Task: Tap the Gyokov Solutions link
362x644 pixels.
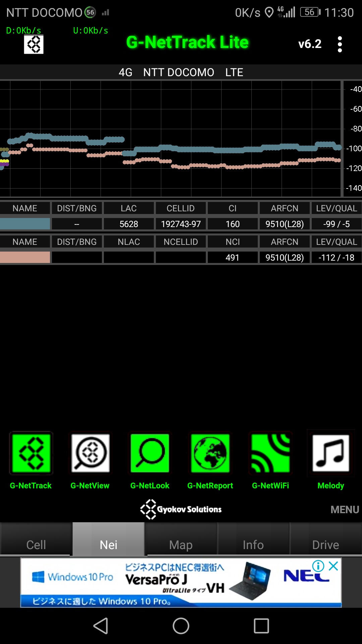Action: tap(181, 509)
